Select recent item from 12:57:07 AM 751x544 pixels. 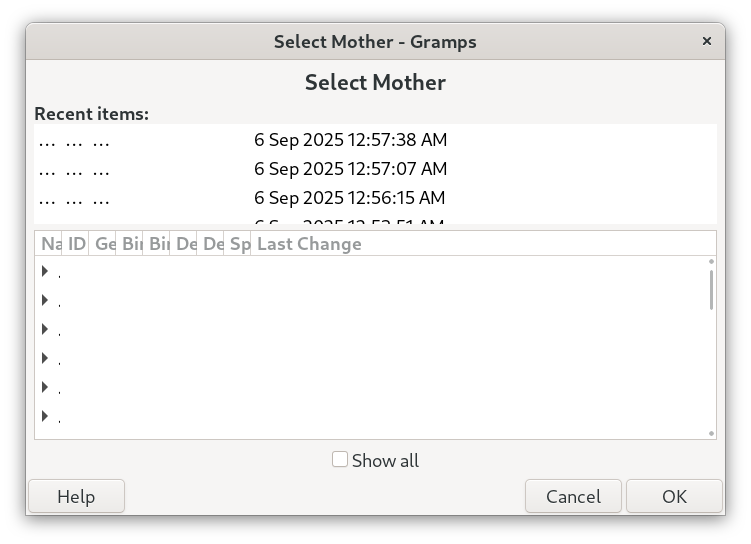350,169
